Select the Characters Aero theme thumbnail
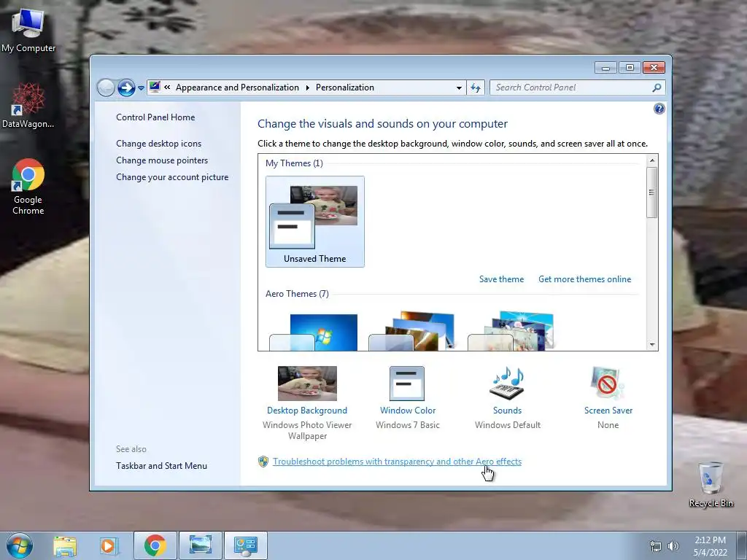This screenshot has height=560, width=747. click(x=511, y=331)
